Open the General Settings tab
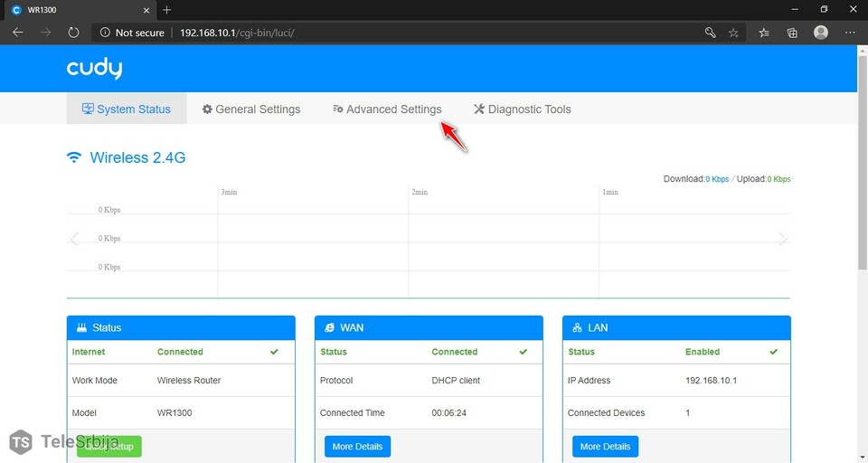Image resolution: width=868 pixels, height=463 pixels. (251, 109)
